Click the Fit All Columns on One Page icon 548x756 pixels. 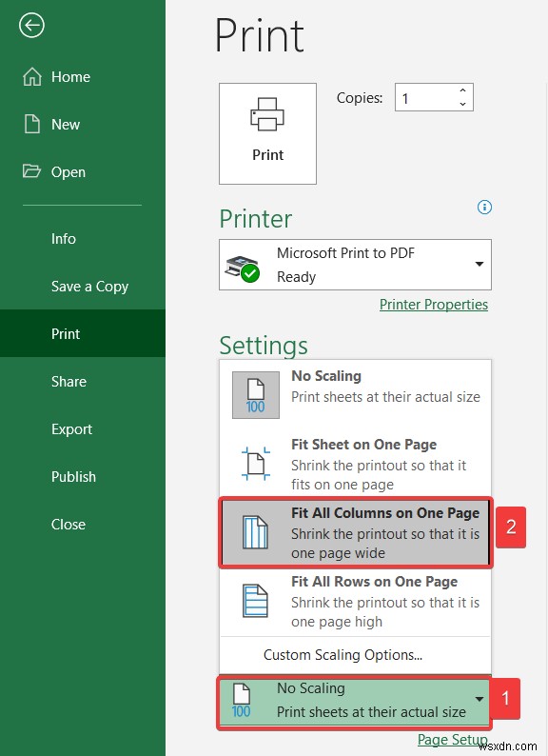pos(255,532)
